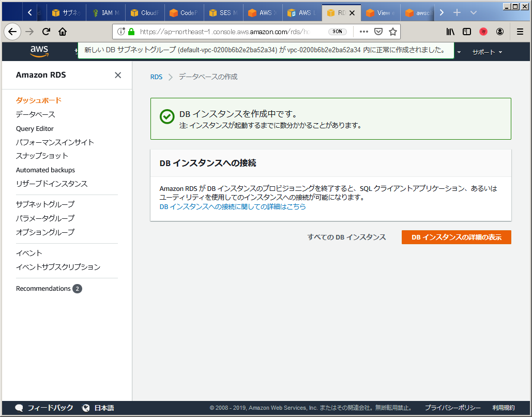Click the green success checkmark icon
The width and height of the screenshot is (532, 417).
pos(167,116)
